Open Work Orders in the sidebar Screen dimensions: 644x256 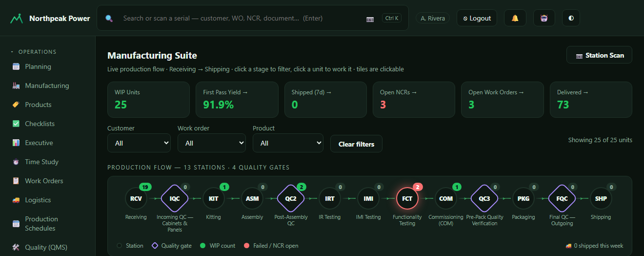click(44, 181)
